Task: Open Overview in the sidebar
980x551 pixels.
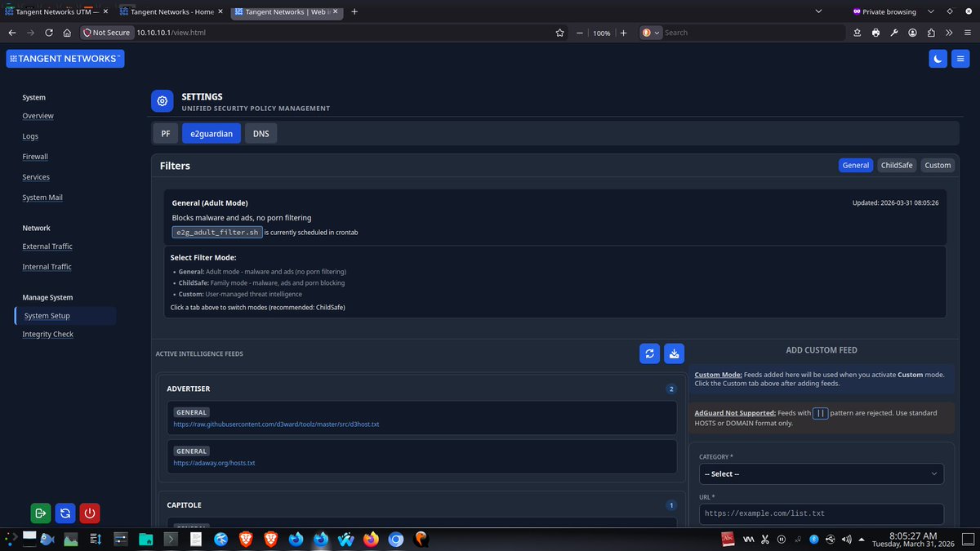Action: (x=38, y=116)
